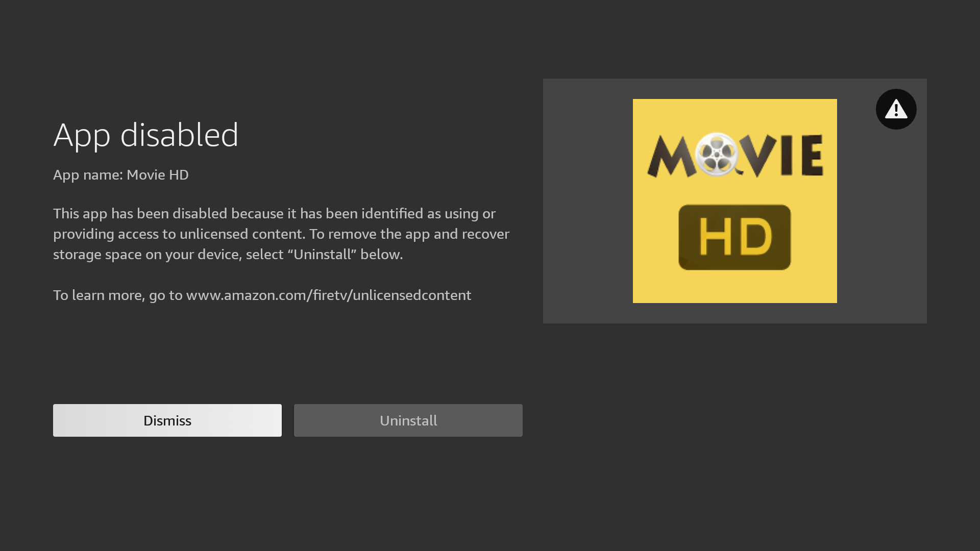Click the gray card strip below app logo
The height and width of the screenshot is (551, 980).
(734, 313)
